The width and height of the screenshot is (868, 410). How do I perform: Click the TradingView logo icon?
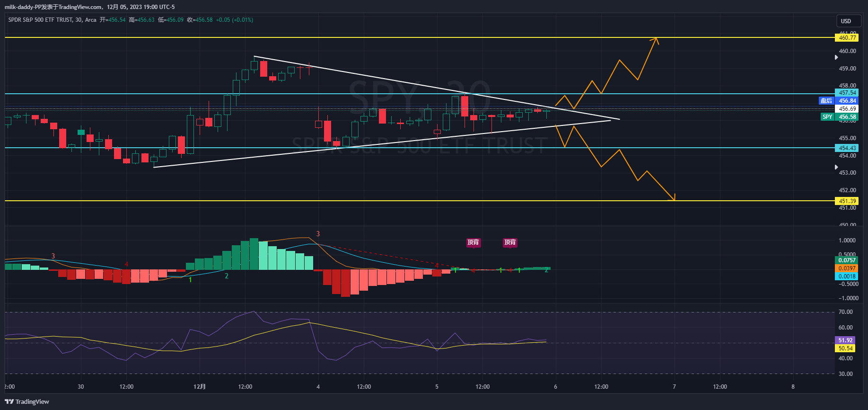[x=9, y=401]
